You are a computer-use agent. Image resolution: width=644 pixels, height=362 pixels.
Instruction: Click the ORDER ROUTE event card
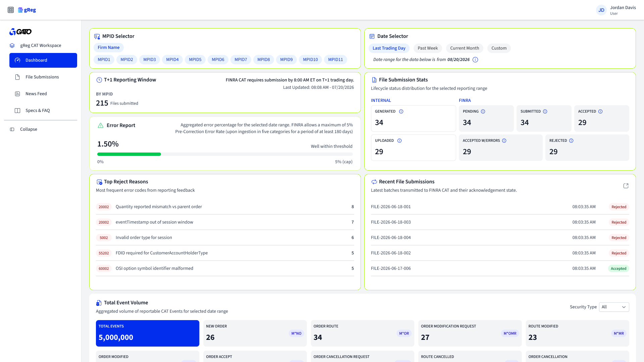363,333
